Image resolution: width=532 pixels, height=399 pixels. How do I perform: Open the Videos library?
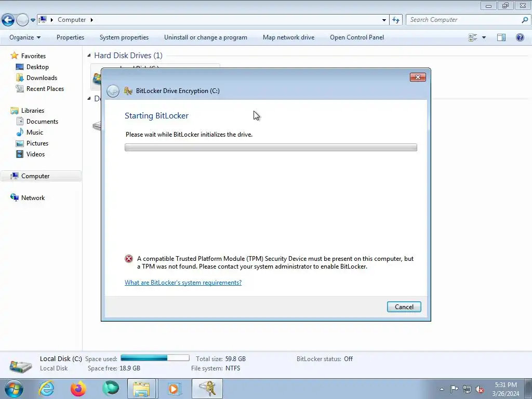pos(35,154)
